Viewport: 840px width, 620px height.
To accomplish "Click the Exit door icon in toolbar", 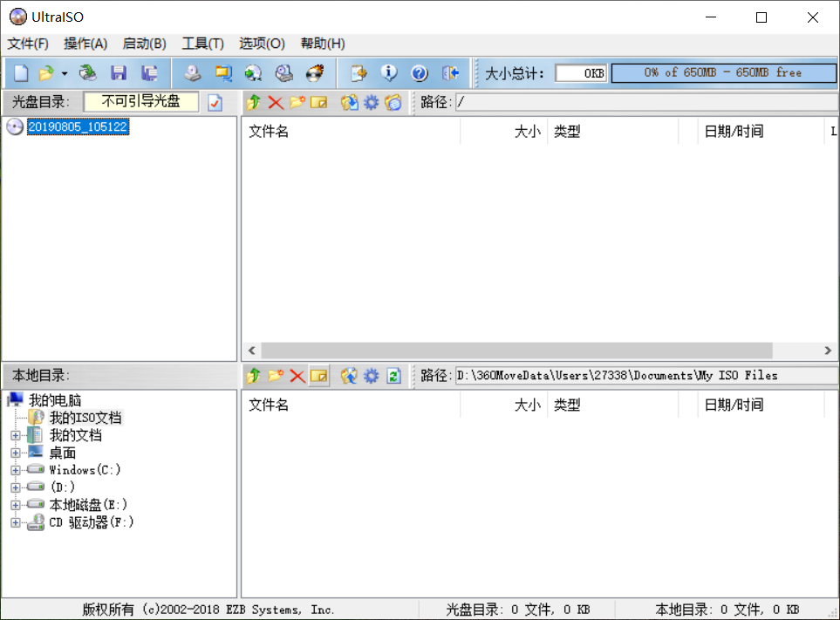I will (451, 73).
